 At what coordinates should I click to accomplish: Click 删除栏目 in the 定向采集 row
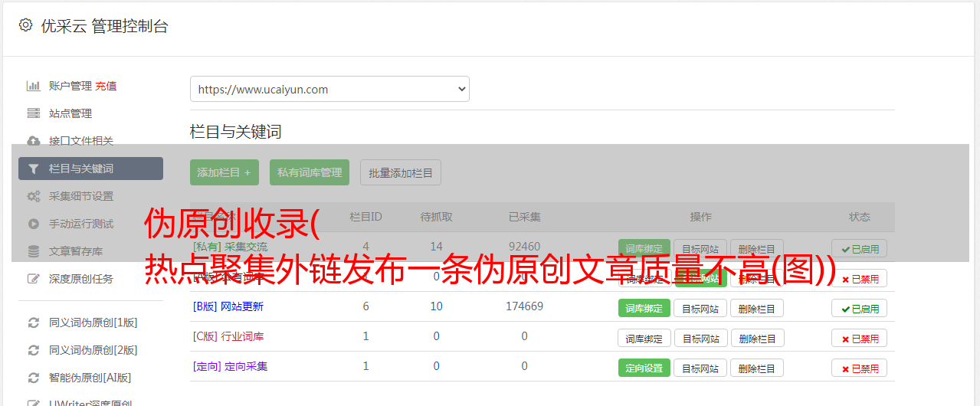756,368
